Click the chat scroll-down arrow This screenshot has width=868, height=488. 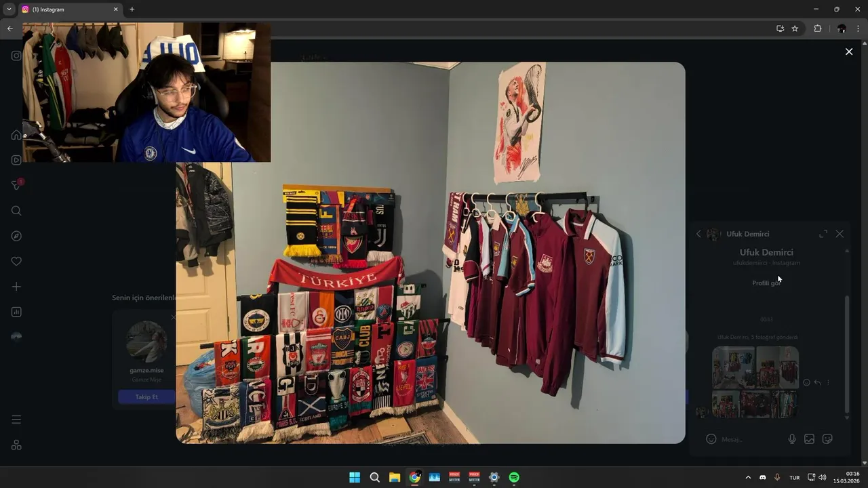(846, 417)
